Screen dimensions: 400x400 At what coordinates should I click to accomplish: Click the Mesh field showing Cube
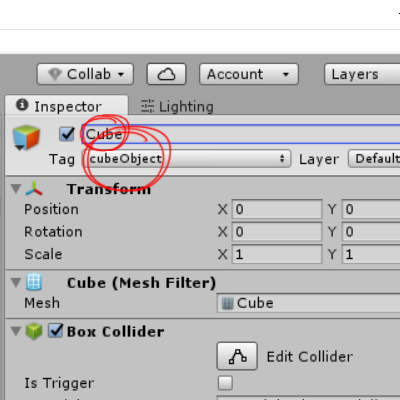[308, 303]
